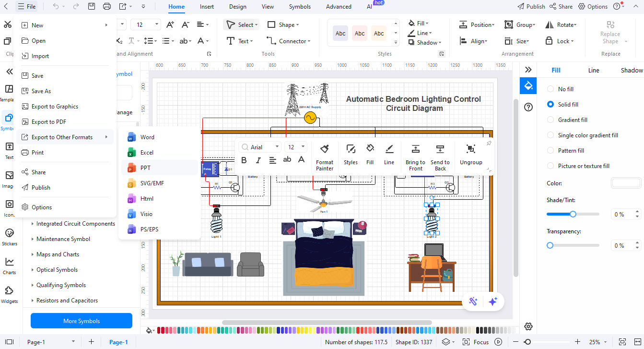Click the Shade/Tint slider
This screenshot has width=644, height=349.
pos(573,214)
